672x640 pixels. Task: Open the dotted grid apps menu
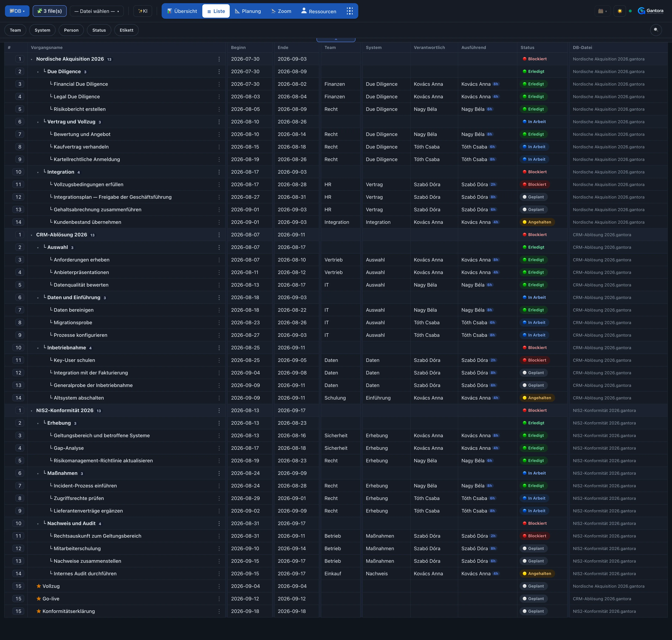[349, 11]
